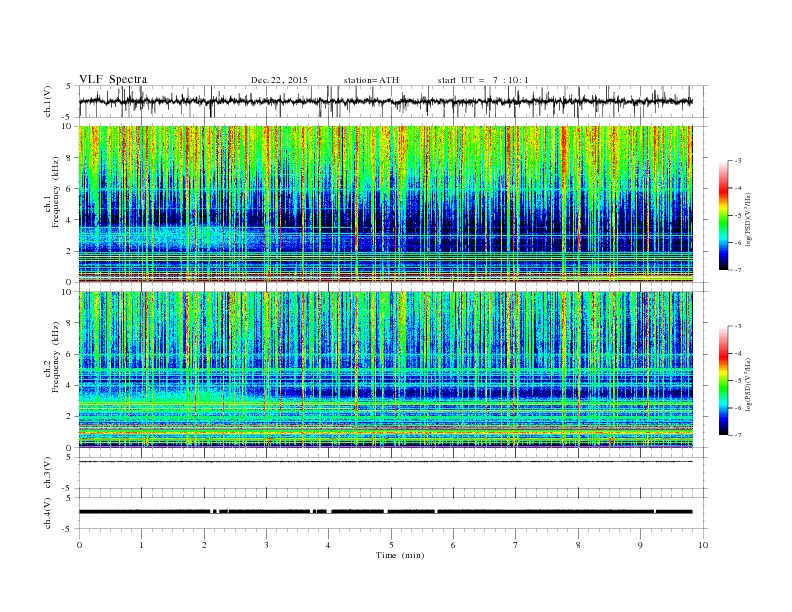The width and height of the screenshot is (792, 612).
Task: Click time axis tick label "7"
Action: point(516,545)
